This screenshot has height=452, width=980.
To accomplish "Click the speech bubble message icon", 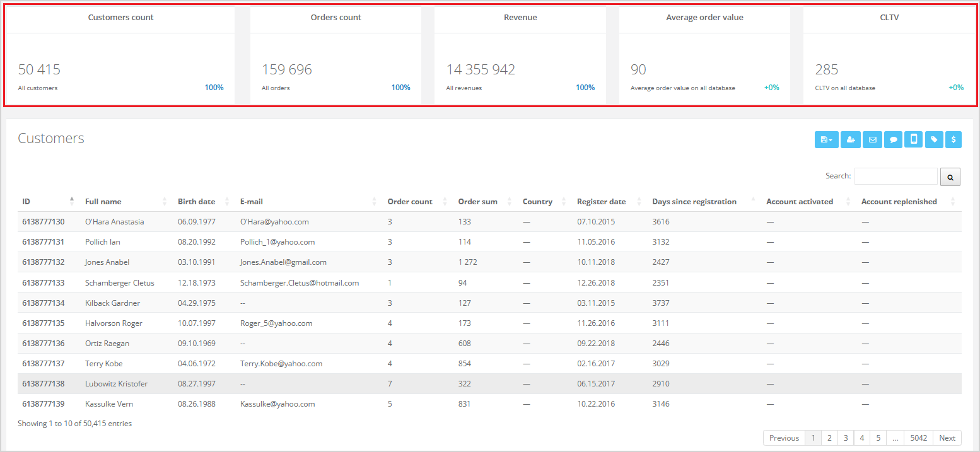I will (x=893, y=139).
